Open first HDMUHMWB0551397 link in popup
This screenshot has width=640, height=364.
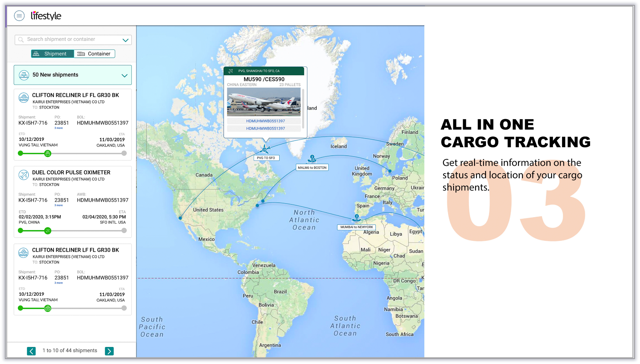265,121
